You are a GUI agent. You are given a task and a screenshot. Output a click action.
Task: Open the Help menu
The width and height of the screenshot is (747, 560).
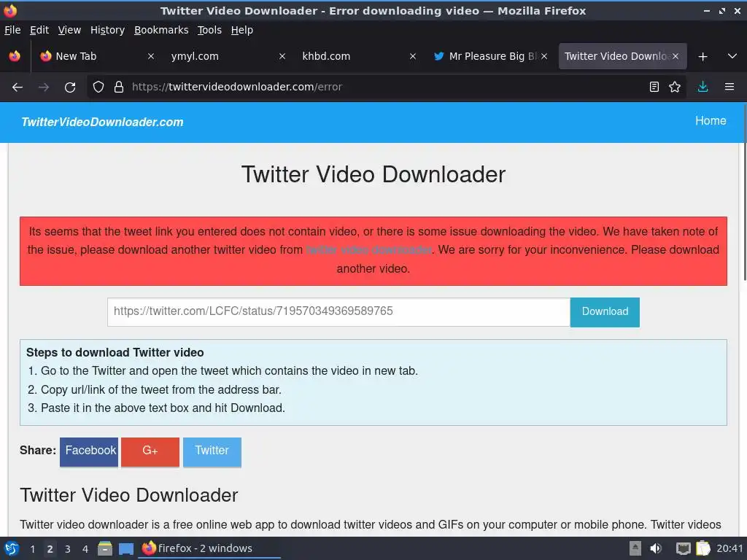[242, 30]
